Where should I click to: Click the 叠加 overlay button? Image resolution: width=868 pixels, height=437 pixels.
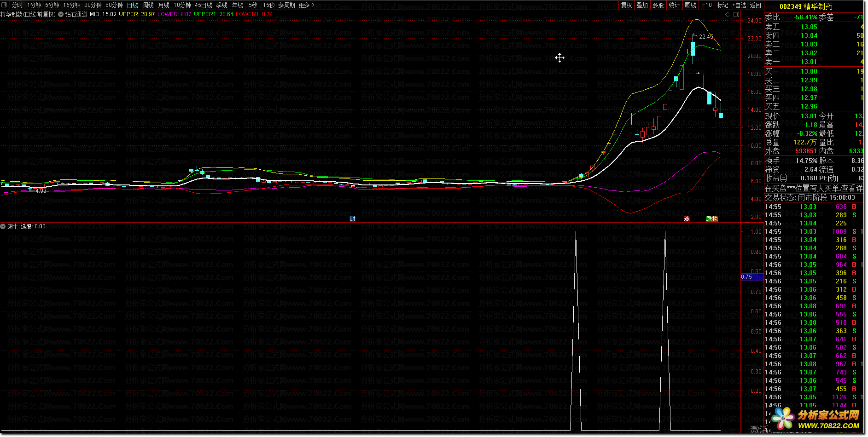642,5
